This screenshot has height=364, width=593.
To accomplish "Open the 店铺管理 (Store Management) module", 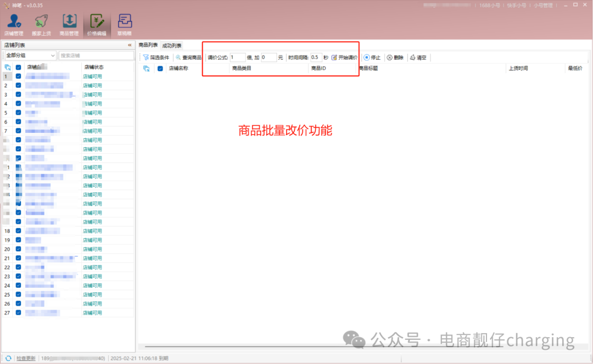I will [14, 24].
